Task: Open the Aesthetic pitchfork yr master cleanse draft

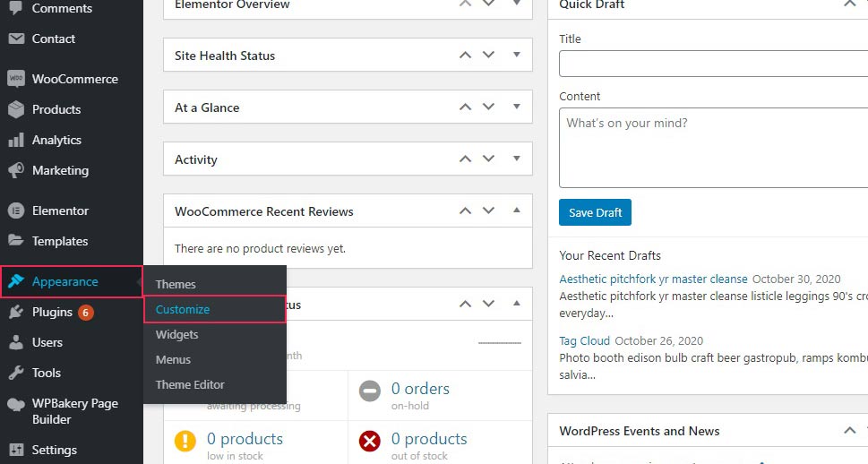Action: coord(653,279)
